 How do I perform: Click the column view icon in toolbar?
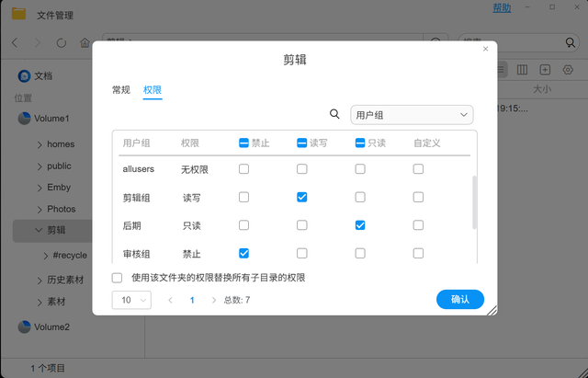click(522, 70)
